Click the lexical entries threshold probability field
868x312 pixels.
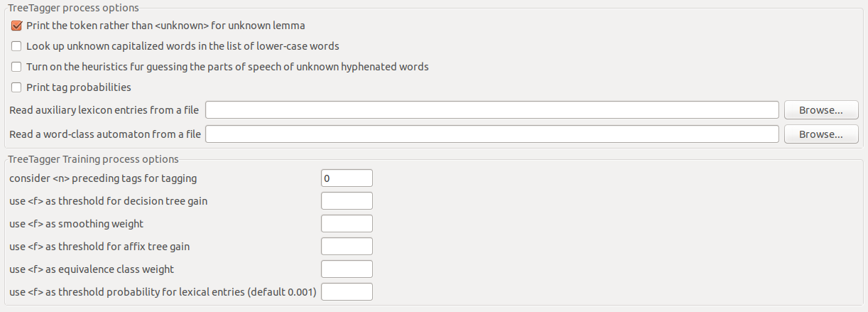pyautogui.click(x=347, y=292)
